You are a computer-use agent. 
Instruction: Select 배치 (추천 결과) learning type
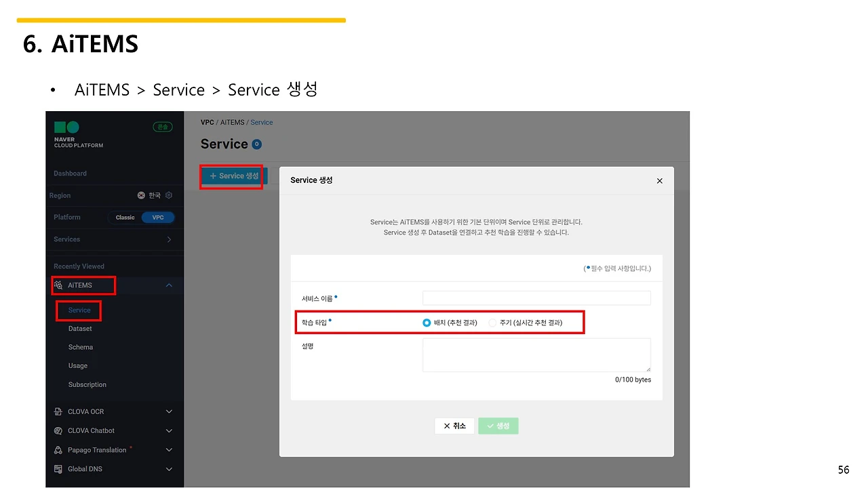[427, 323]
